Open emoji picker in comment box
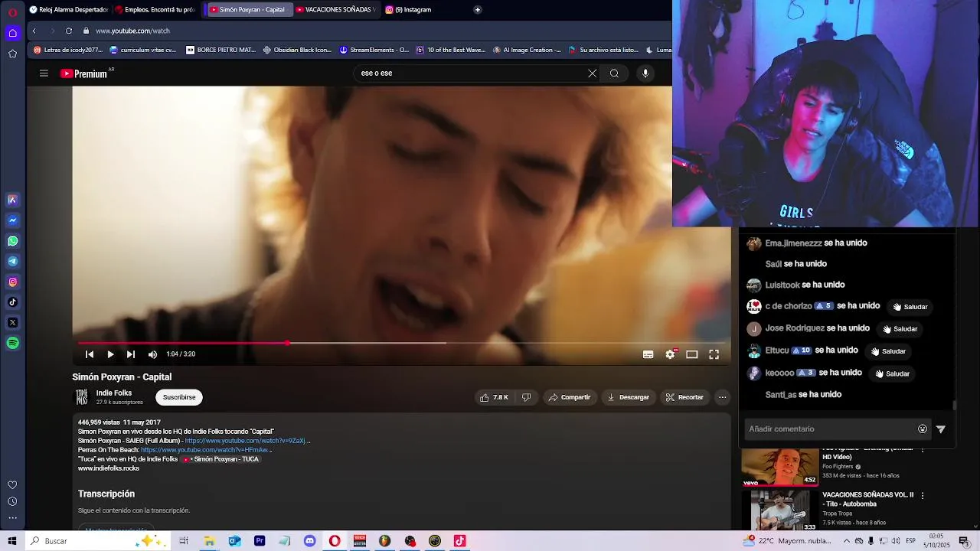 pyautogui.click(x=923, y=429)
